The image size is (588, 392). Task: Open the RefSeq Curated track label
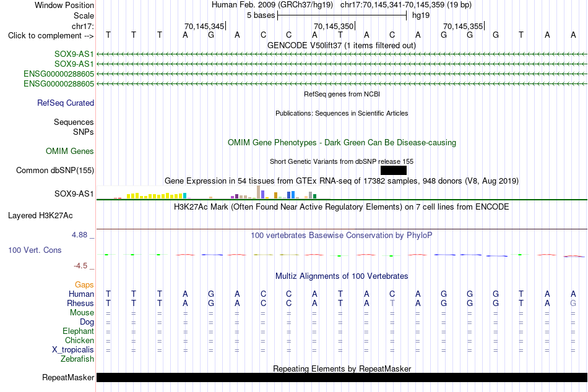[x=66, y=103]
